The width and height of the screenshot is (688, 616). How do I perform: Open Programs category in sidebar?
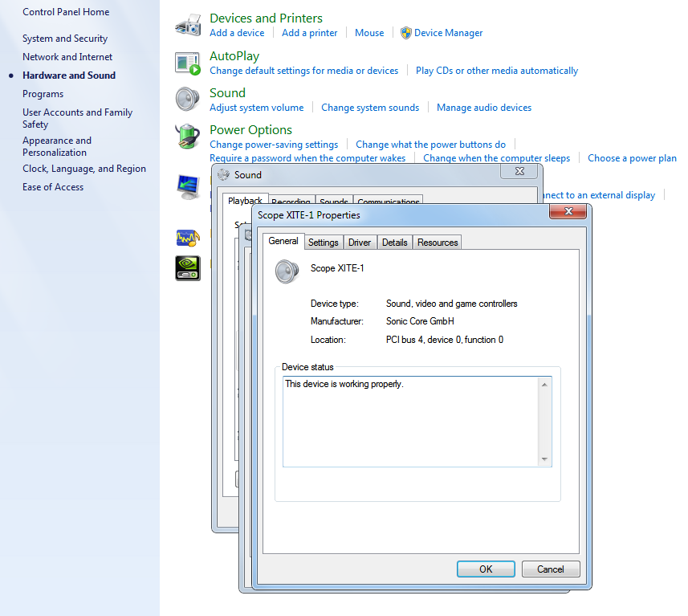tap(43, 94)
